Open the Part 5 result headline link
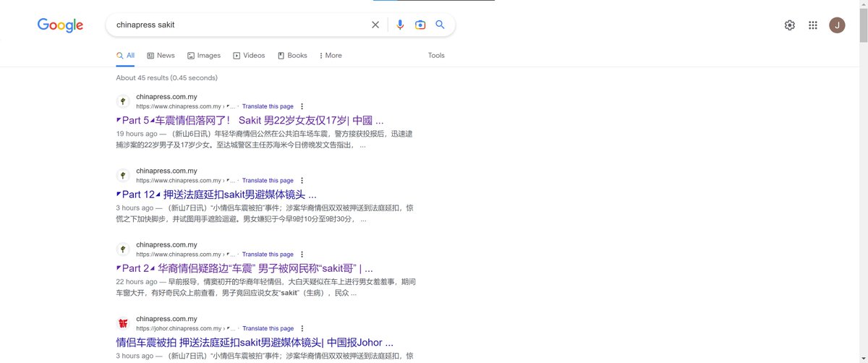 (x=250, y=120)
